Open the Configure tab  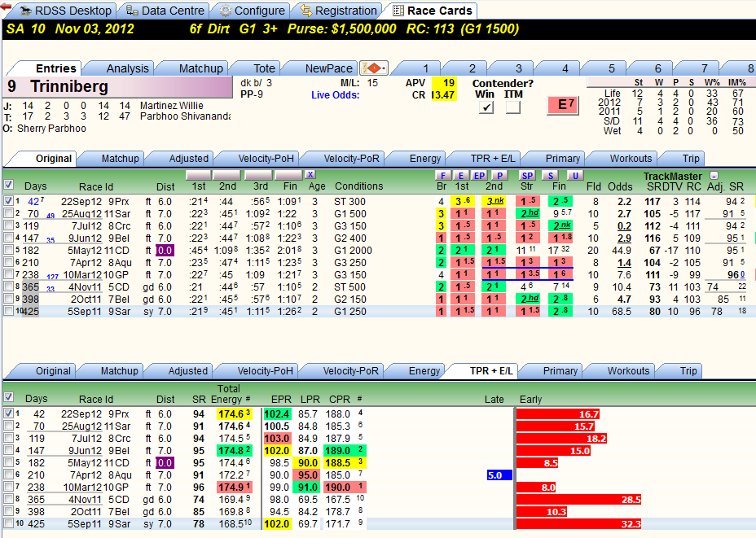[253, 11]
